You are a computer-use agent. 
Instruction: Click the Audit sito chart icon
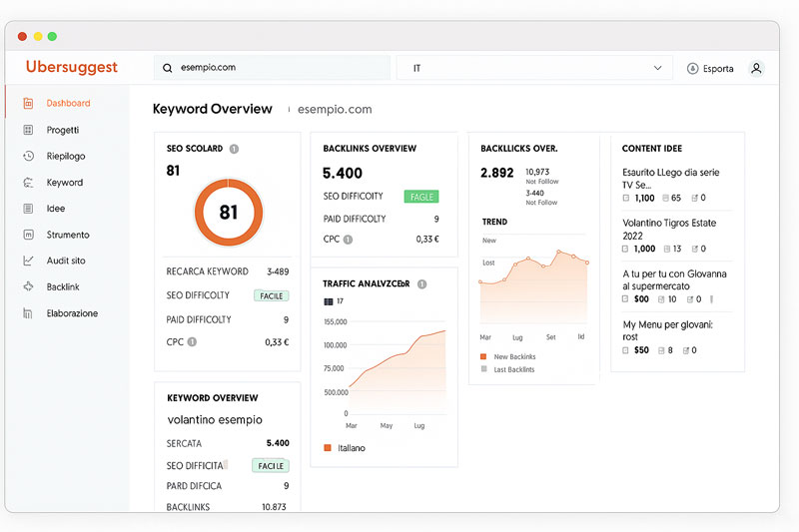click(28, 261)
